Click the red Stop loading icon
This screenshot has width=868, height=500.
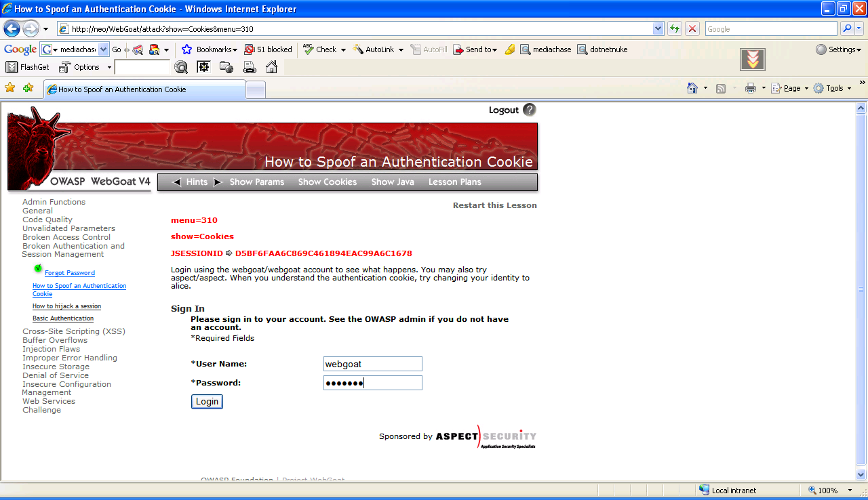coord(692,28)
